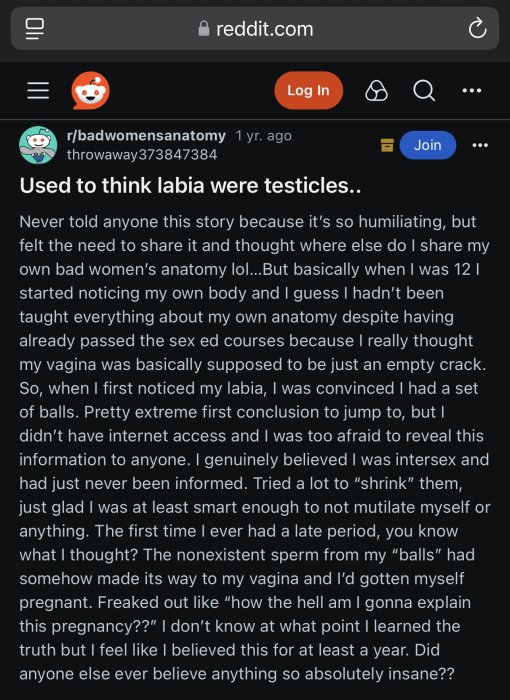Image resolution: width=510 pixels, height=700 pixels.
Task: Tap the reddit.com address bar
Action: coord(255,29)
